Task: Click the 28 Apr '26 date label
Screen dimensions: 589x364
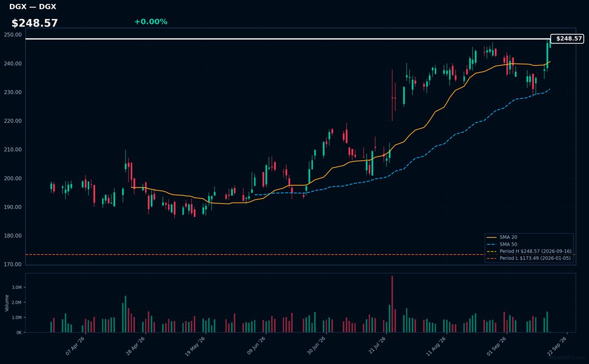Action: click(x=135, y=345)
